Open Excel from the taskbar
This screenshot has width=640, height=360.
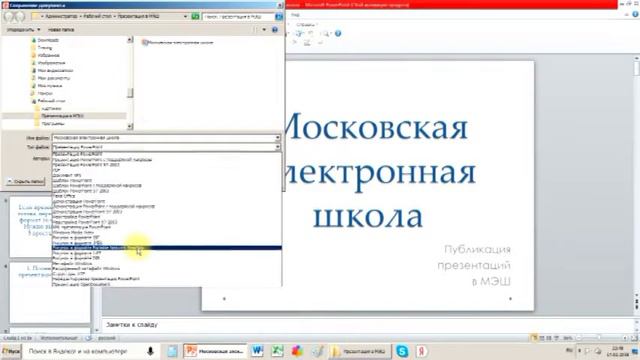click(277, 351)
